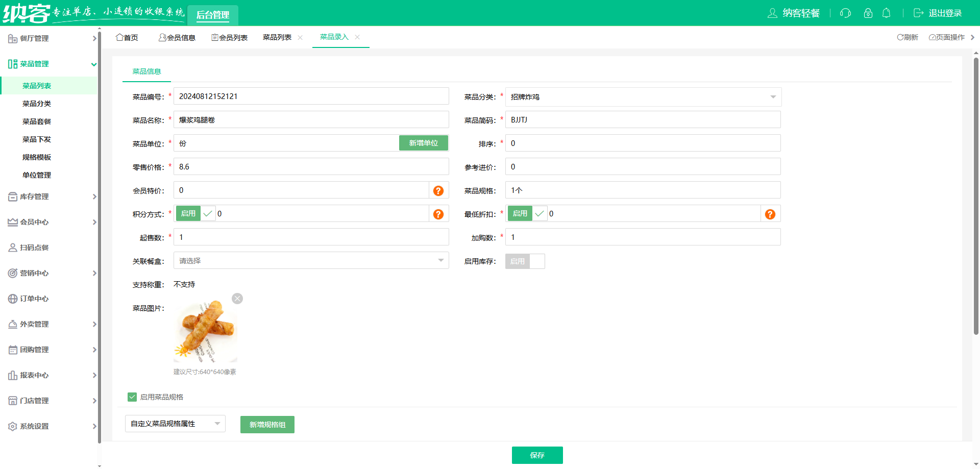Open the 营销中心 marketing center icon

(x=12, y=273)
